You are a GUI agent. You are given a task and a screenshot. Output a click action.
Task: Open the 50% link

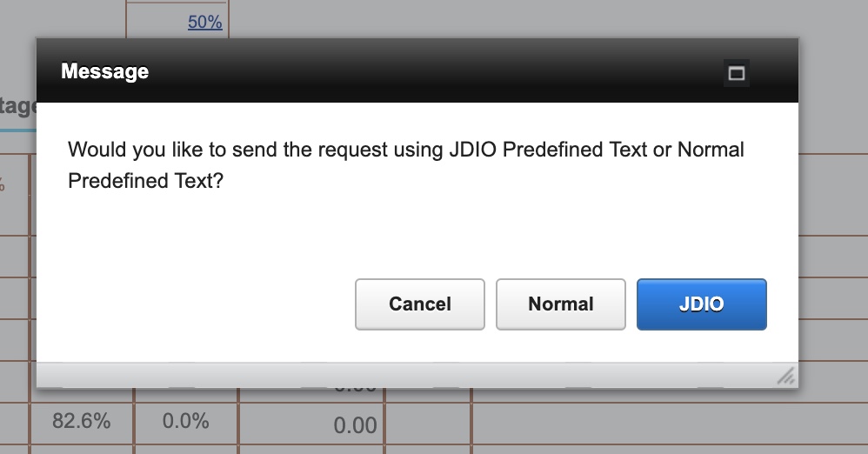pos(204,23)
